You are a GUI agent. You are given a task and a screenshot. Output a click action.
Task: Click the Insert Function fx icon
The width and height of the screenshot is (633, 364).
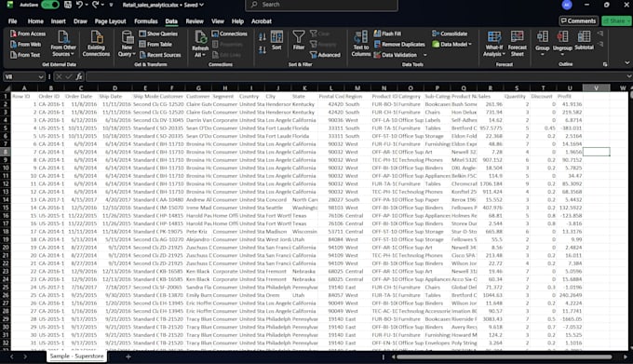point(79,76)
